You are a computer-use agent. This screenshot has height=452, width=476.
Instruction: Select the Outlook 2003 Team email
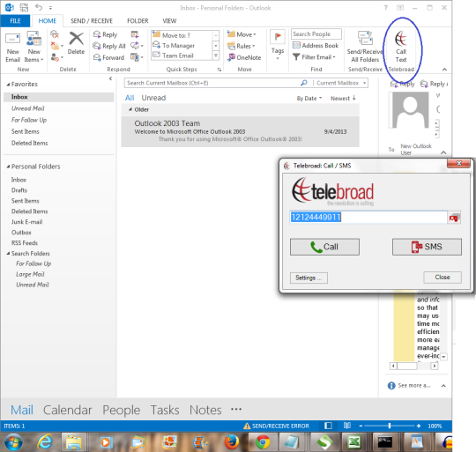point(240,131)
